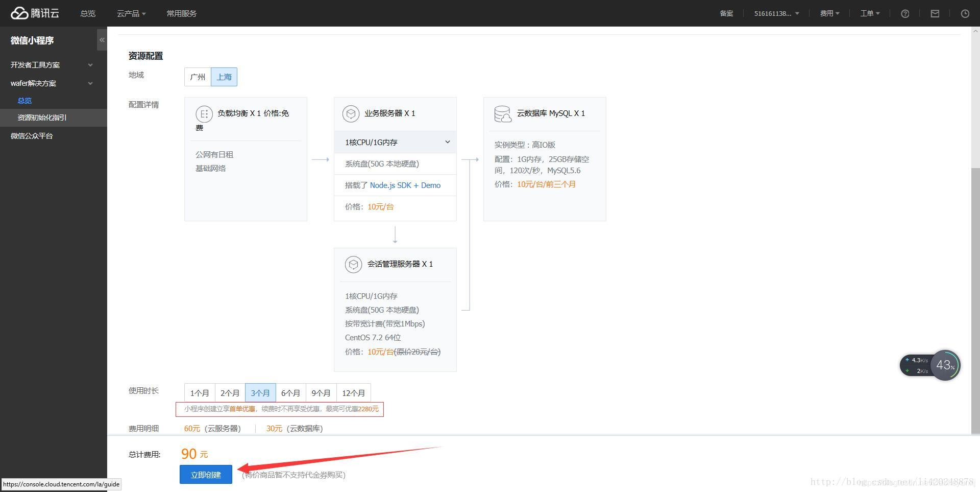Viewport: 980px width, 492px height.
Task: Choose 6个月 usage duration
Action: click(290, 393)
